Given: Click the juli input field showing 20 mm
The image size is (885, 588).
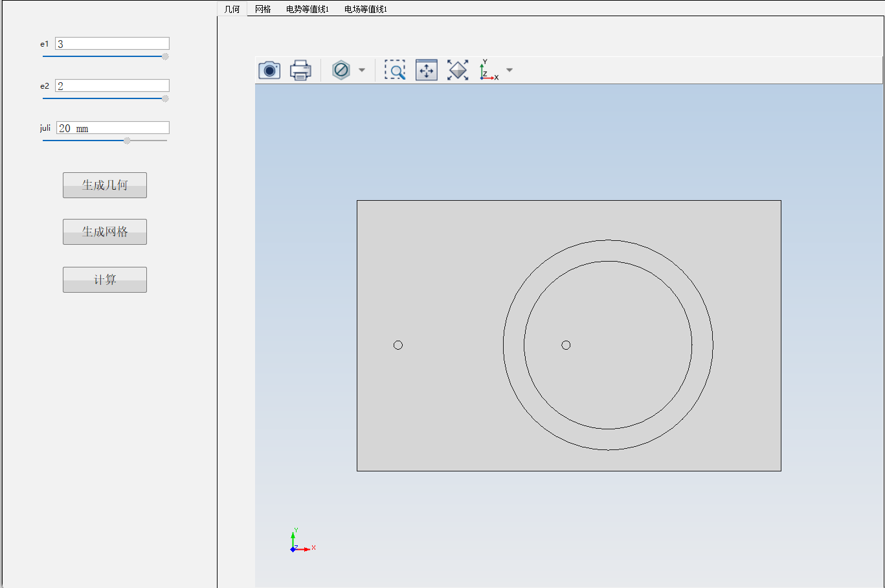Looking at the screenshot, I should [113, 128].
